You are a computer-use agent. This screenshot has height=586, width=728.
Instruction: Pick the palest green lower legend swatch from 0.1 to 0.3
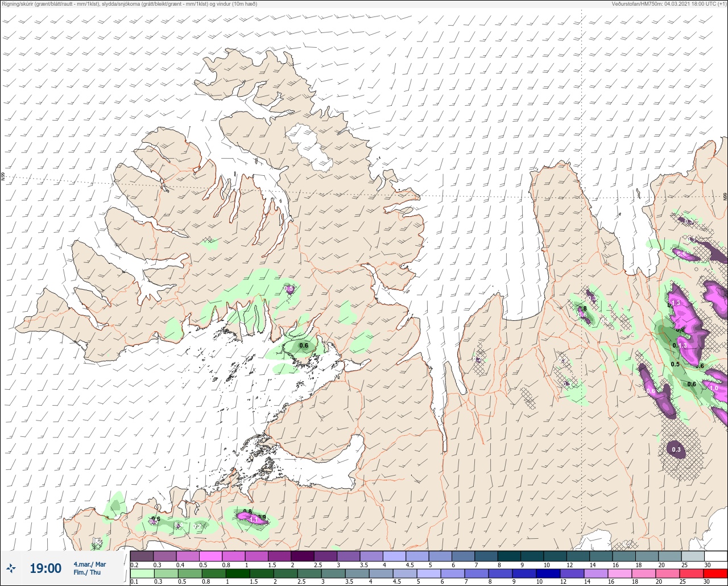[x=142, y=573]
